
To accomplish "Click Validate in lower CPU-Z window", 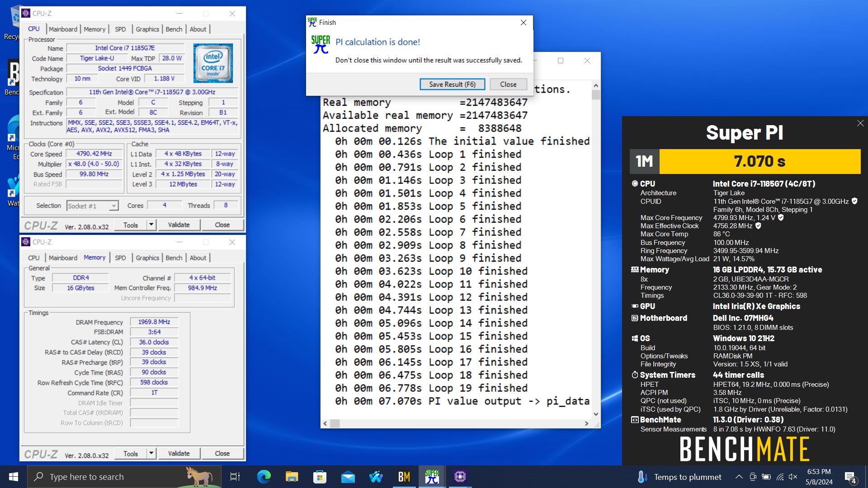I will [x=179, y=453].
